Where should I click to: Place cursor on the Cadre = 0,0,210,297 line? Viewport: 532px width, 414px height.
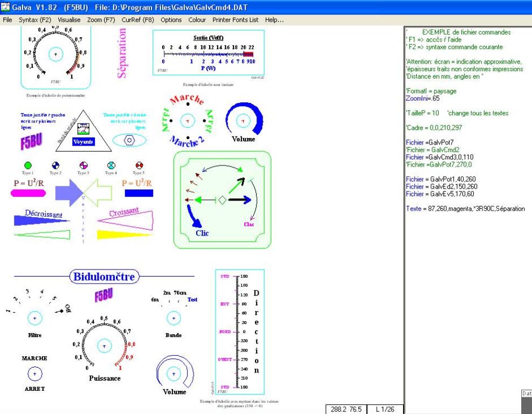[432, 127]
